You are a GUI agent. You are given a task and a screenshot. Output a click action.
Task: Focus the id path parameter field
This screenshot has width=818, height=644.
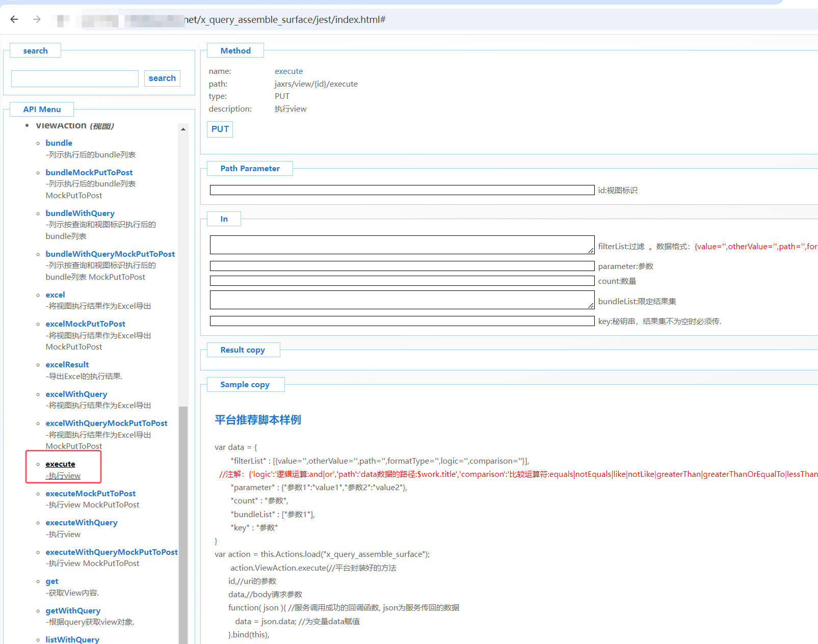point(402,190)
